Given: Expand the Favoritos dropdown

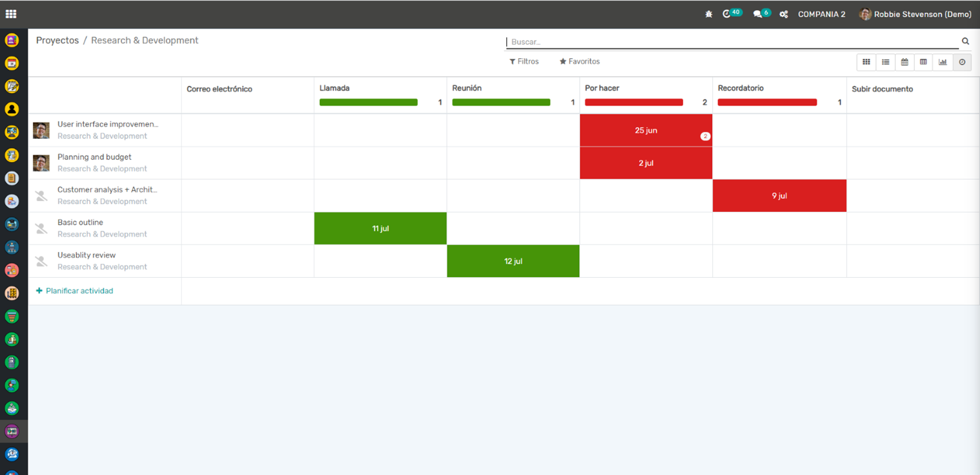Looking at the screenshot, I should coord(579,61).
